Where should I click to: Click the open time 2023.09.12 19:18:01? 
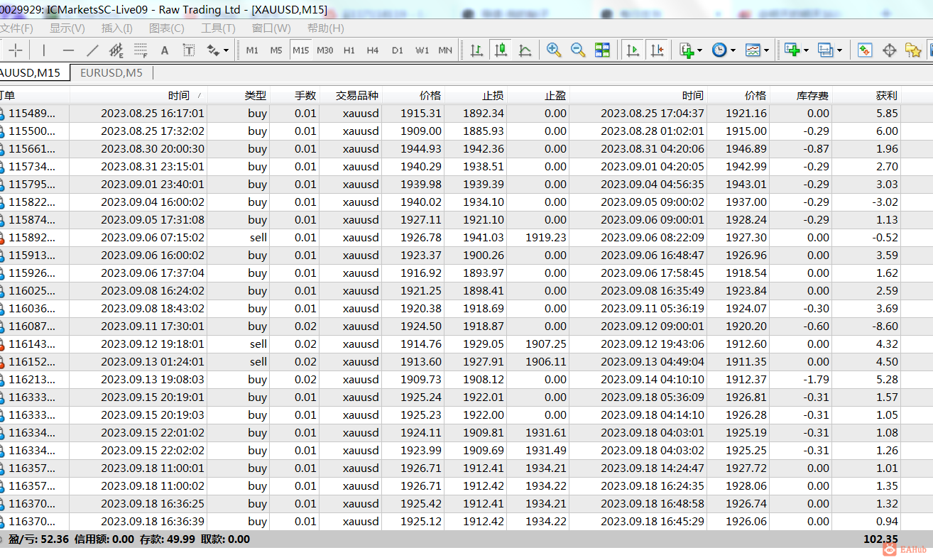pyautogui.click(x=153, y=344)
